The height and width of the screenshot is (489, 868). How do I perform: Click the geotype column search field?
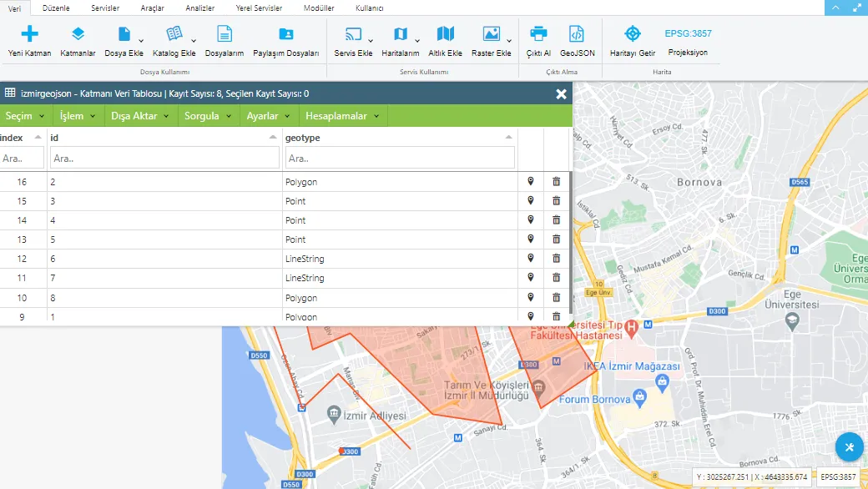pyautogui.click(x=400, y=159)
